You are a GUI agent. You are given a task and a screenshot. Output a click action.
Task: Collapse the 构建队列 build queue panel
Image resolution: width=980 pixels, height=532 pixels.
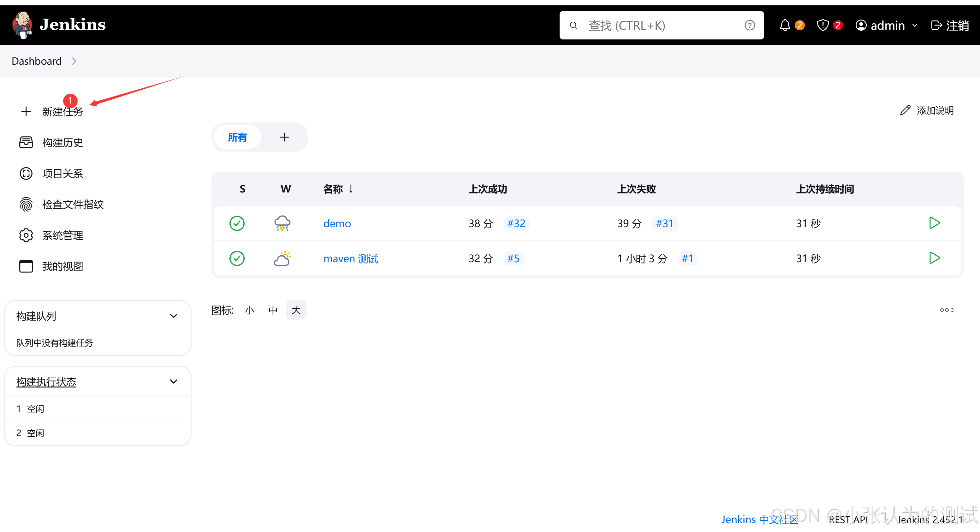pyautogui.click(x=174, y=316)
